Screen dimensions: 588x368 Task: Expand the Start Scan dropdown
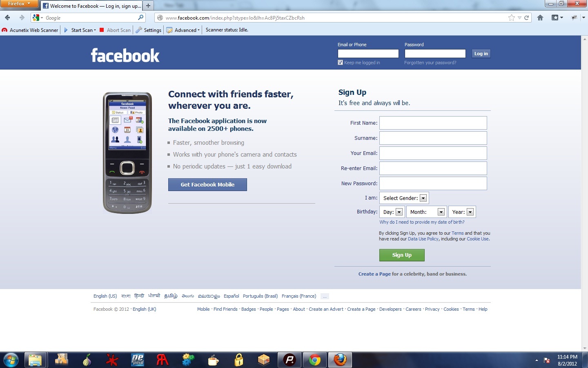coord(95,30)
